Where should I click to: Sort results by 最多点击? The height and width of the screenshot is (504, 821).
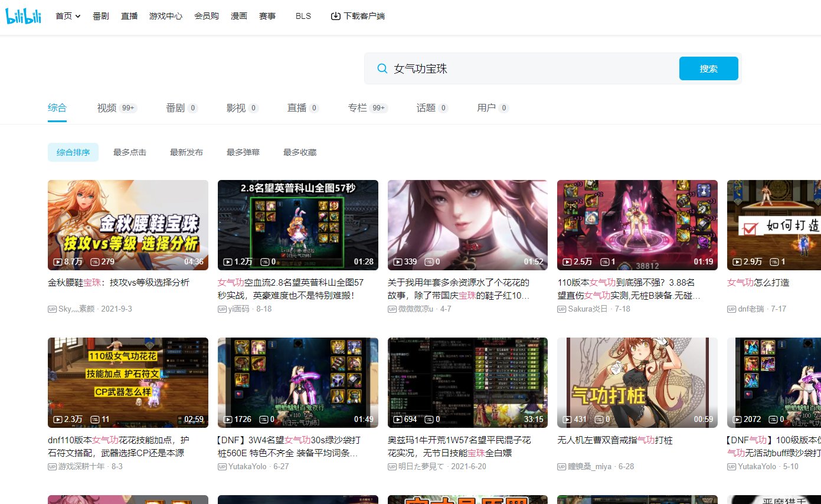click(130, 152)
